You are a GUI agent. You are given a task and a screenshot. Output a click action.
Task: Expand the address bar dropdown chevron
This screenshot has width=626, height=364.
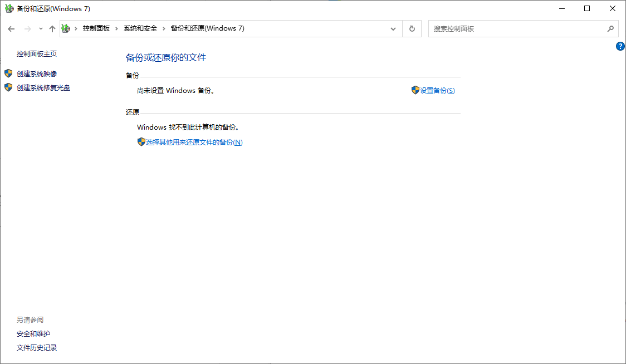pyautogui.click(x=393, y=28)
